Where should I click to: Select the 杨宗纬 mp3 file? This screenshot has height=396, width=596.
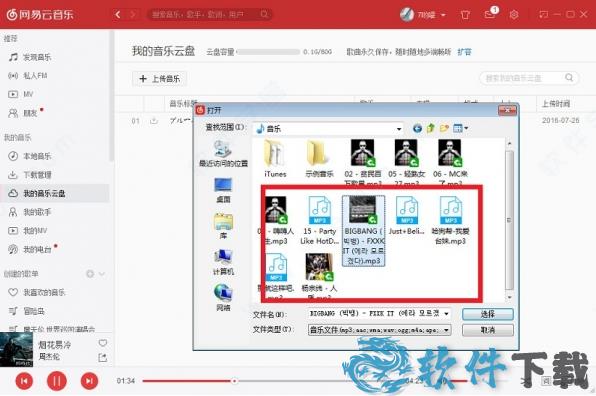pos(320,276)
